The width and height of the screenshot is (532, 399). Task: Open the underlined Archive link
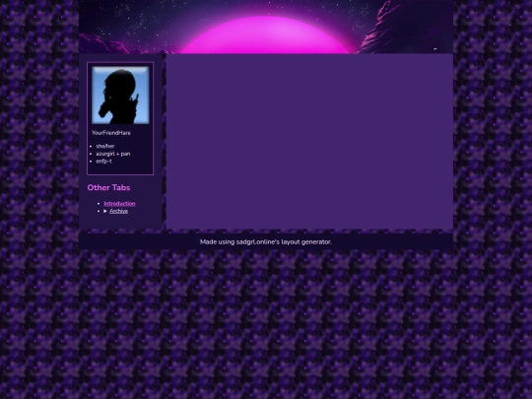tap(119, 211)
